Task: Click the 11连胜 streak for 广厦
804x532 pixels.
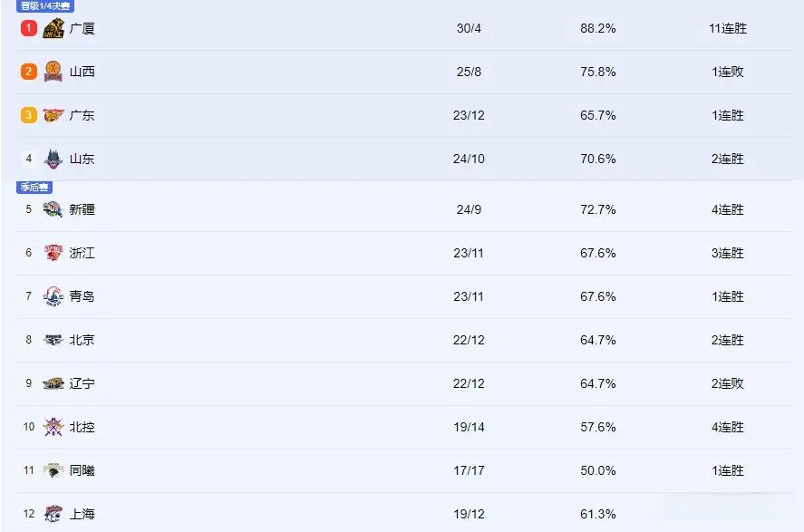Action: coord(728,29)
